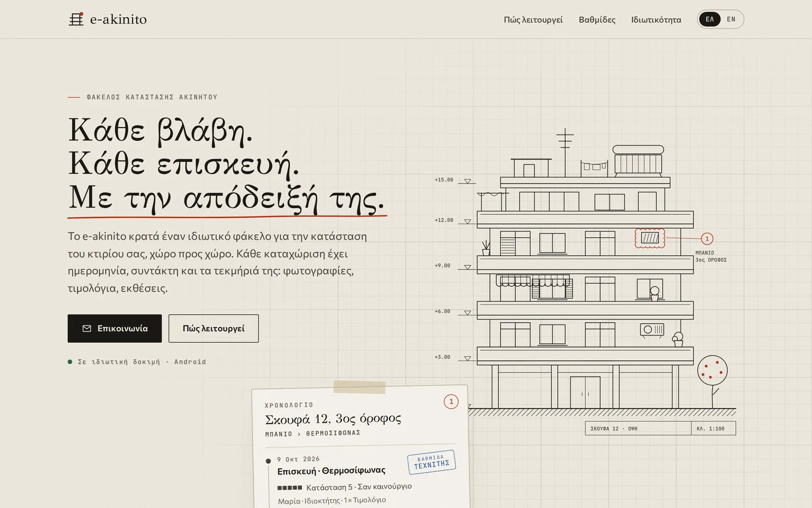Click the +6.00 elevation label

coord(443,311)
